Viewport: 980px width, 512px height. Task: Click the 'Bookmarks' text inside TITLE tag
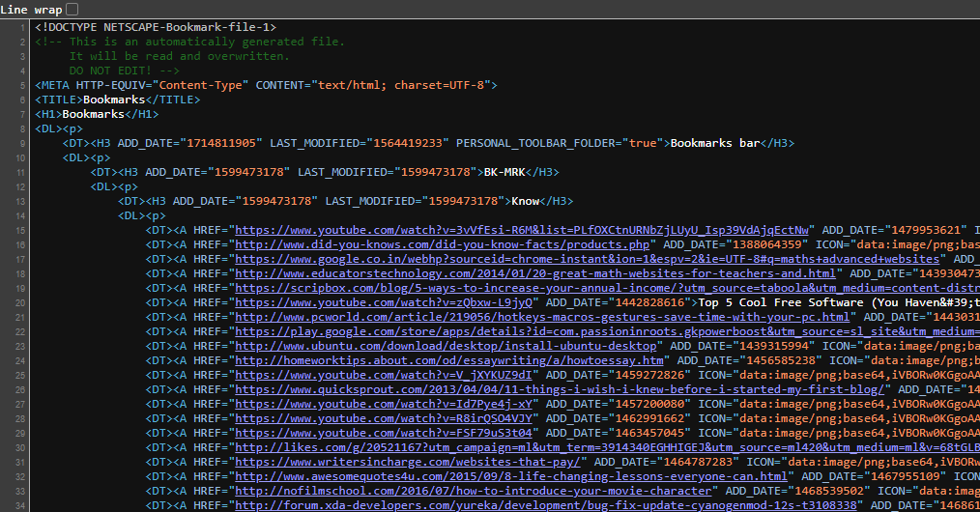point(114,100)
